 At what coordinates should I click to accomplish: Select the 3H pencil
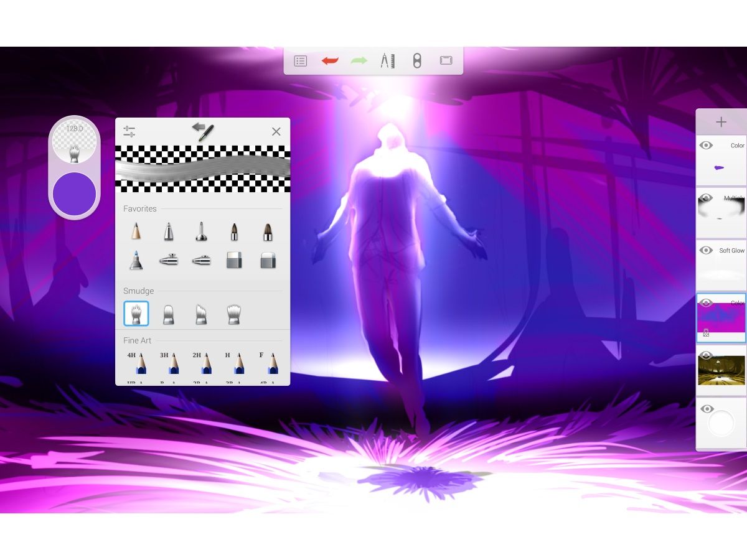click(168, 363)
